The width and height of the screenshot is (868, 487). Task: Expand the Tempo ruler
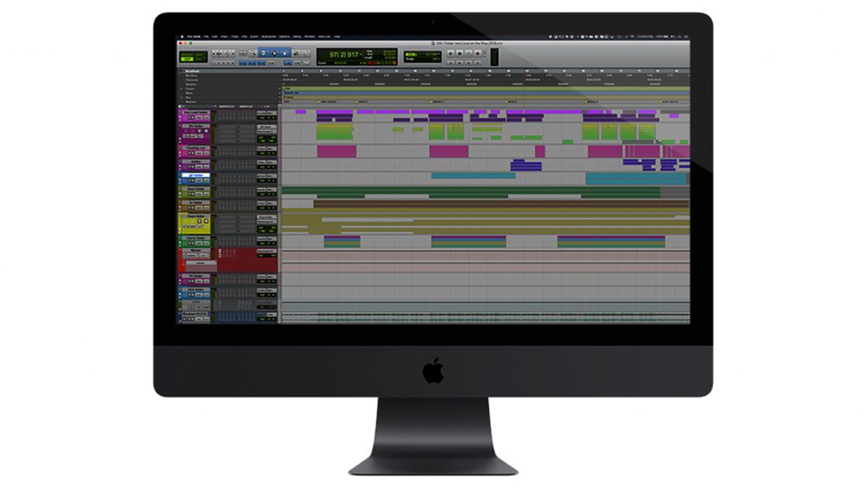pyautogui.click(x=181, y=89)
